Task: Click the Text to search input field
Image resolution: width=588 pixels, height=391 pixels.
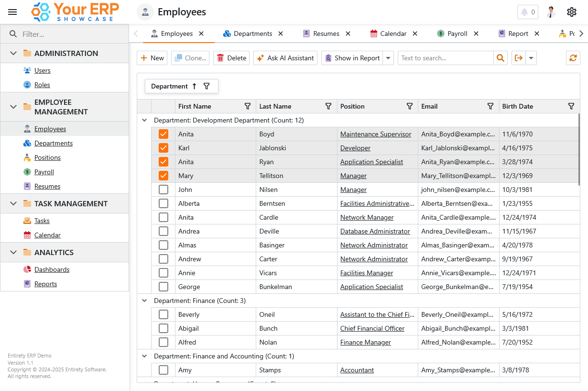Action: 445,58
